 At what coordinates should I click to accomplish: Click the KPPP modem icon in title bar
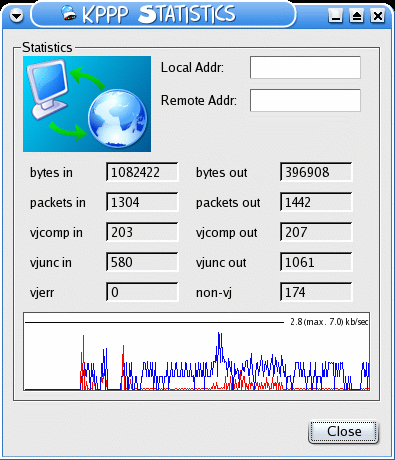tap(69, 14)
